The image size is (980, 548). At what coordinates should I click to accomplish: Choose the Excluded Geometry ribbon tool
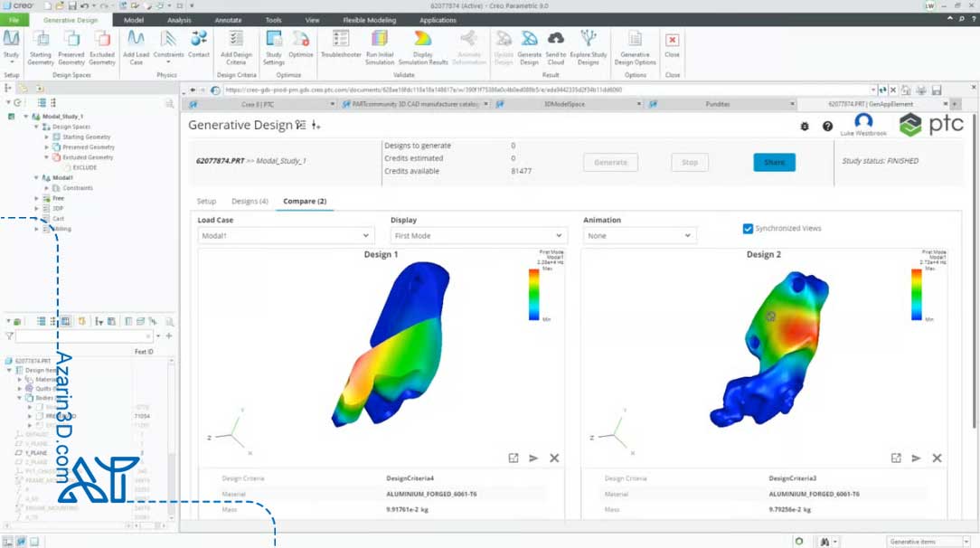point(102,48)
